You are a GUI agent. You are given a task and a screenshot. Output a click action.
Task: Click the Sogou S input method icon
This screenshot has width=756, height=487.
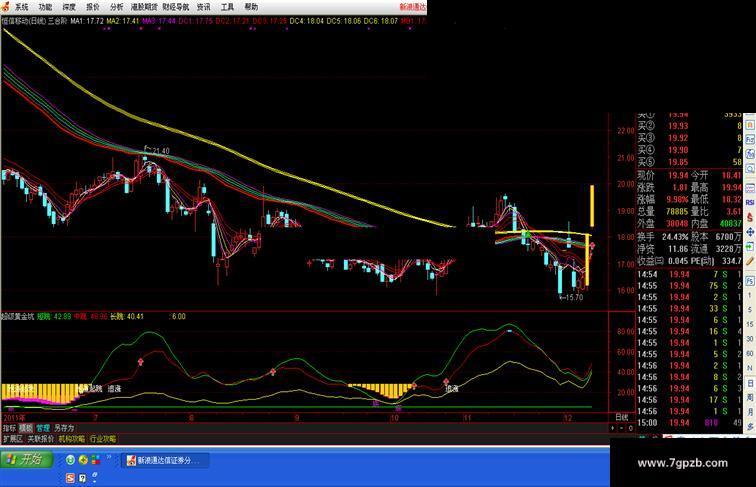click(70, 478)
